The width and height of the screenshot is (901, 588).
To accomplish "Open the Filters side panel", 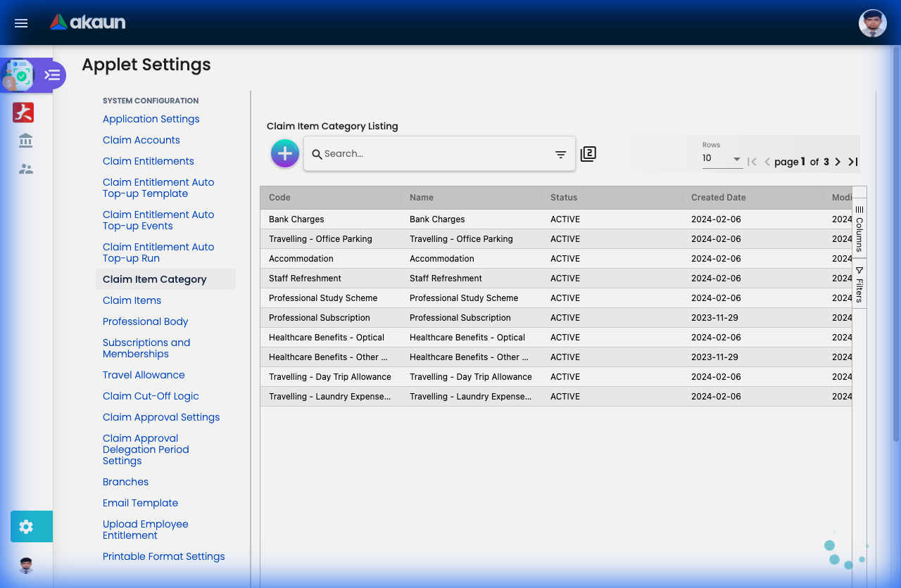I will [859, 283].
